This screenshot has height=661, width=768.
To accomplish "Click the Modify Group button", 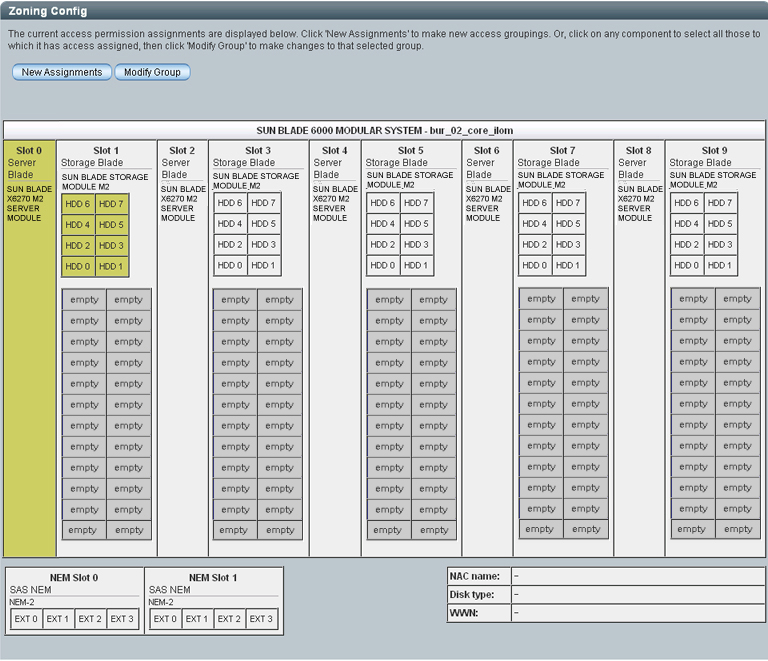I will click(x=152, y=72).
